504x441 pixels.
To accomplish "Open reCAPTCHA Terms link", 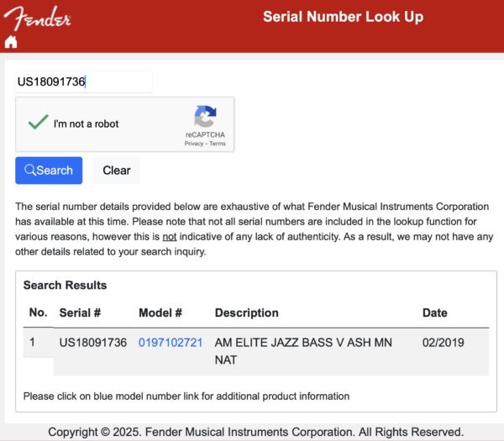I will [x=218, y=144].
